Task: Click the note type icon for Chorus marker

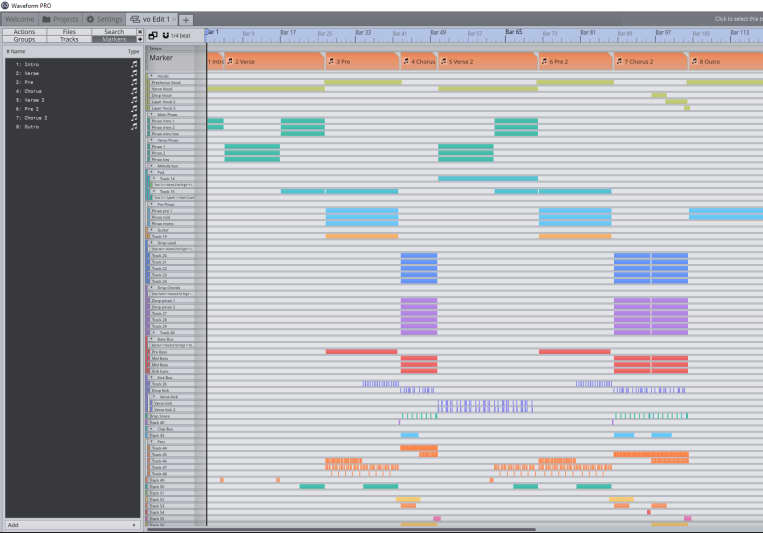Action: tap(134, 91)
